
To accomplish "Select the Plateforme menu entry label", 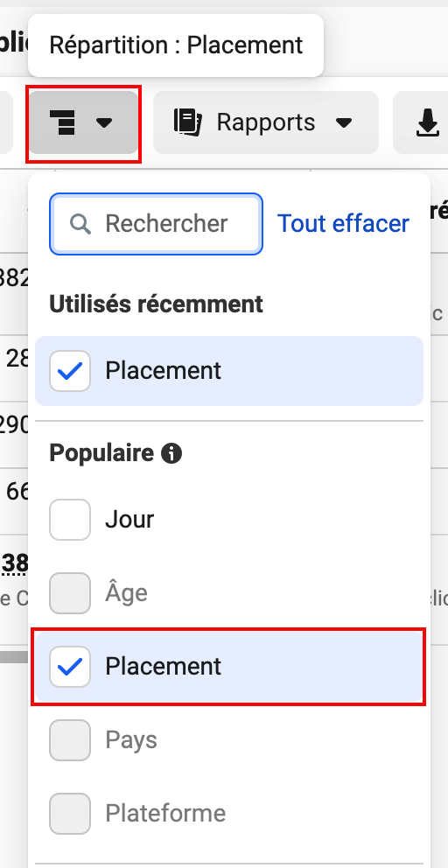I will point(165,814).
